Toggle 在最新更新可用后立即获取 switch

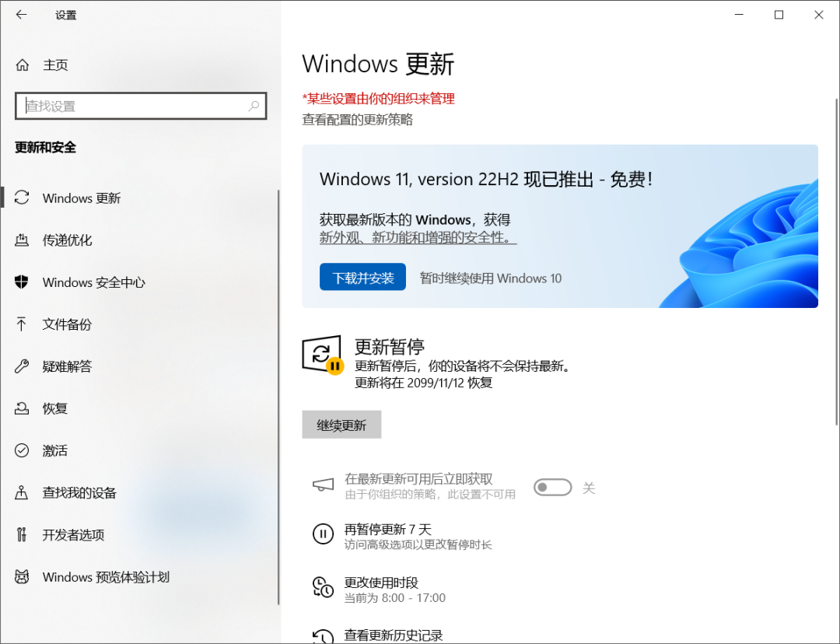(x=552, y=487)
